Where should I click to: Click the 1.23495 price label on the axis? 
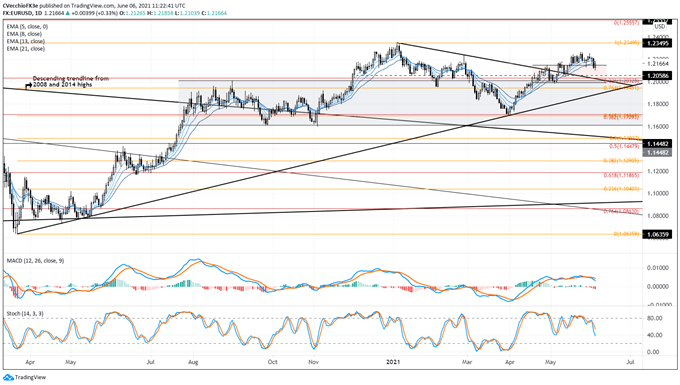pos(657,43)
